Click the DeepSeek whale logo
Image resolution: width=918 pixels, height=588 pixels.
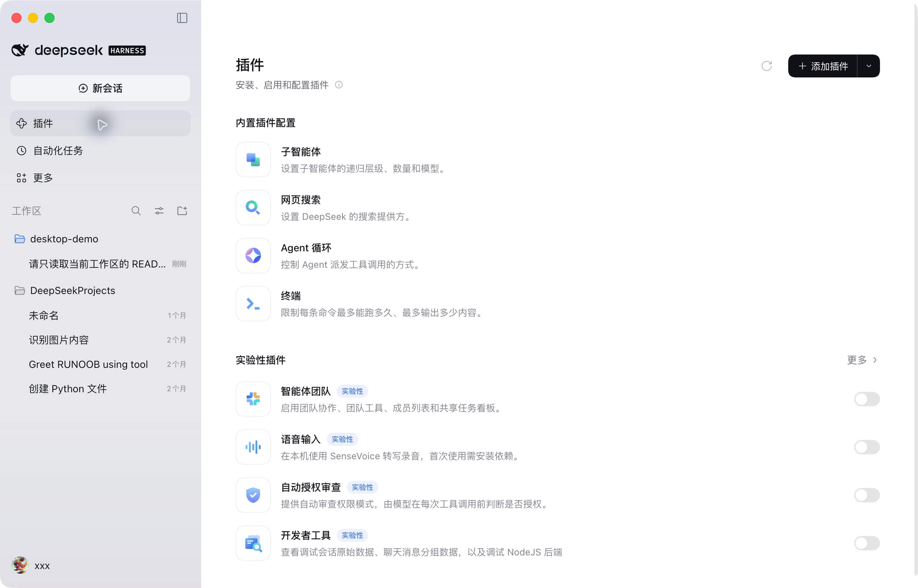[20, 50]
